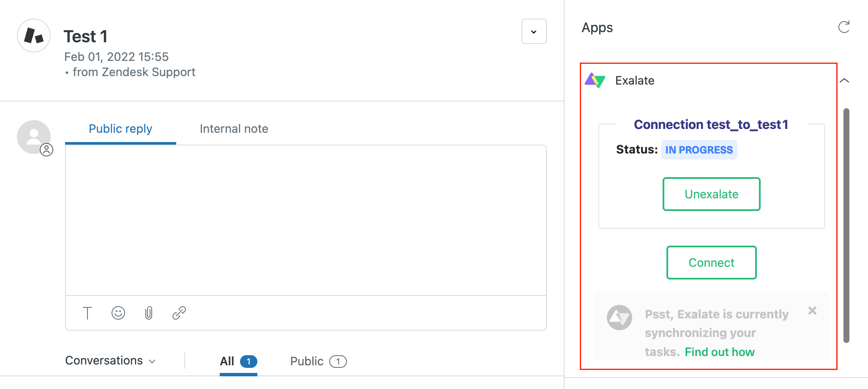Switch to the Public reply tab
The width and height of the screenshot is (868, 389).
tap(120, 129)
